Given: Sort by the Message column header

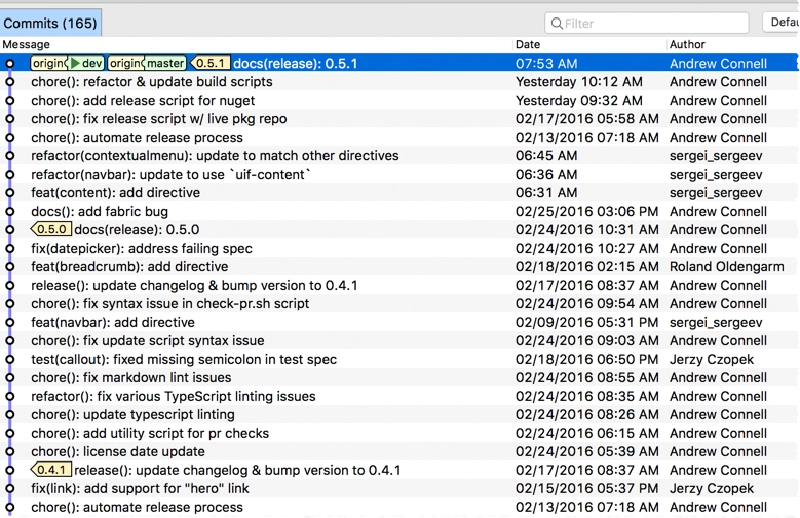Looking at the screenshot, I should 26,44.
